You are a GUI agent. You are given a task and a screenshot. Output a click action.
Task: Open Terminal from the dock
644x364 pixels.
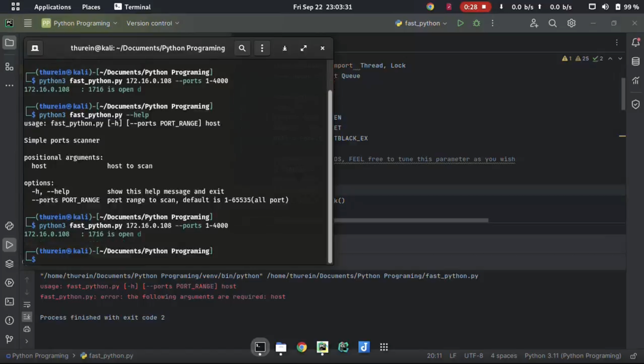pos(260,347)
